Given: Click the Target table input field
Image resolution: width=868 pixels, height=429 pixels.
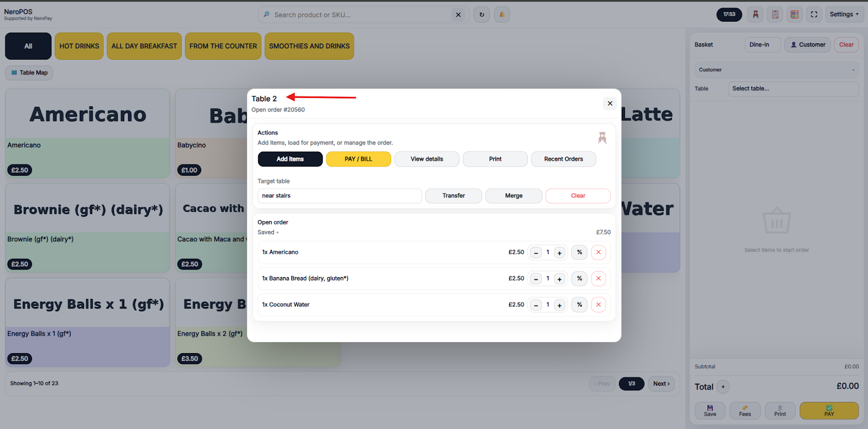Looking at the screenshot, I should [340, 196].
